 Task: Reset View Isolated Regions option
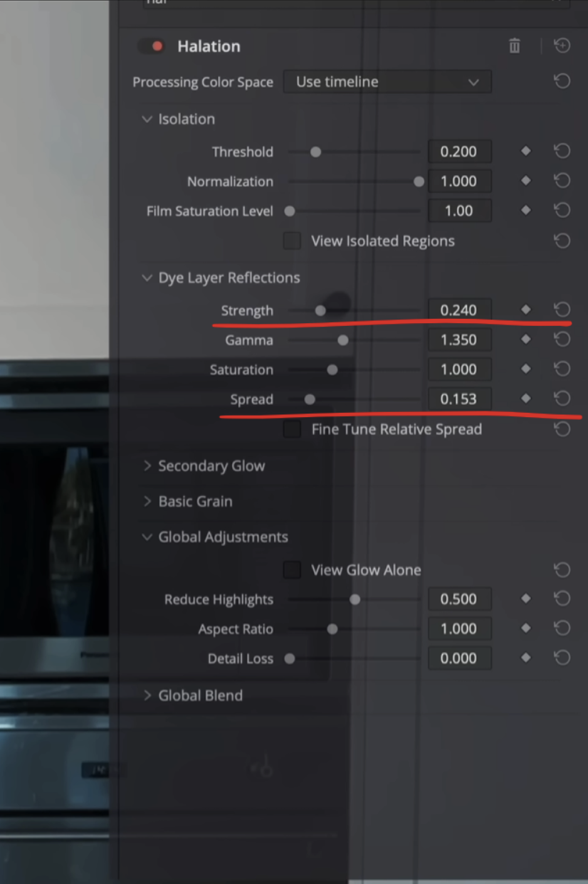tap(562, 241)
